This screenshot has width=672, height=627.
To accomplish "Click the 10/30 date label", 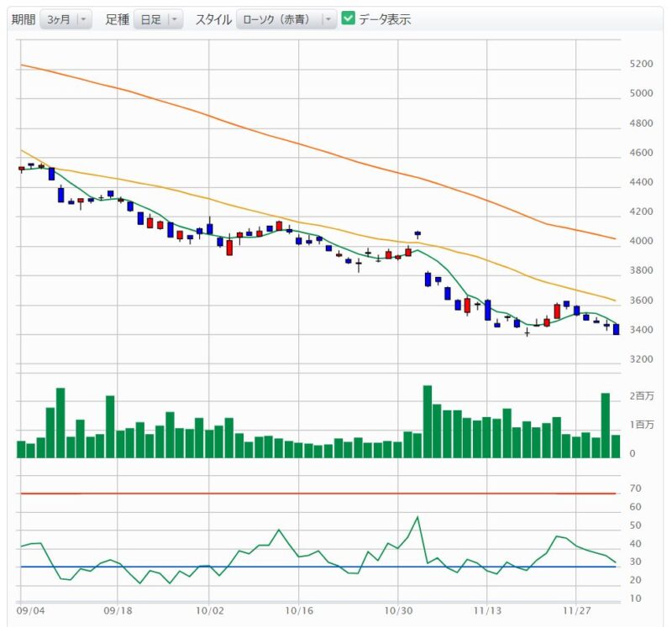I will (x=398, y=611).
